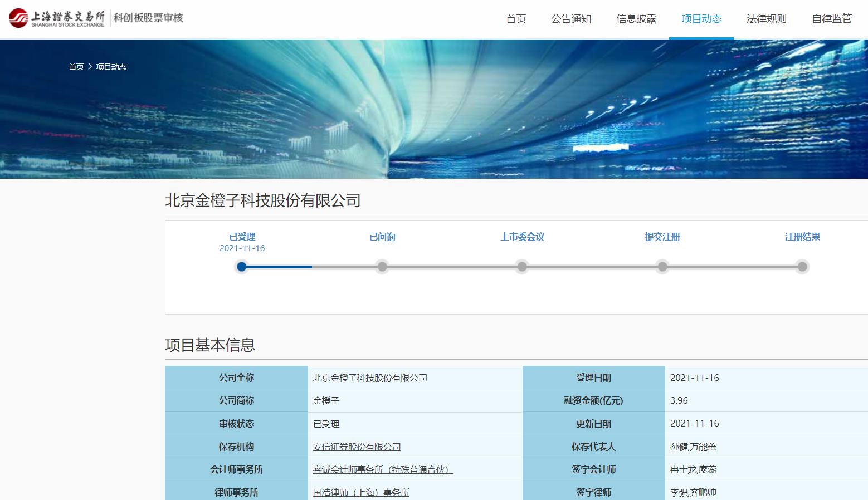
Task: Click the breadcrumb chevron after 首页
Action: (x=90, y=67)
